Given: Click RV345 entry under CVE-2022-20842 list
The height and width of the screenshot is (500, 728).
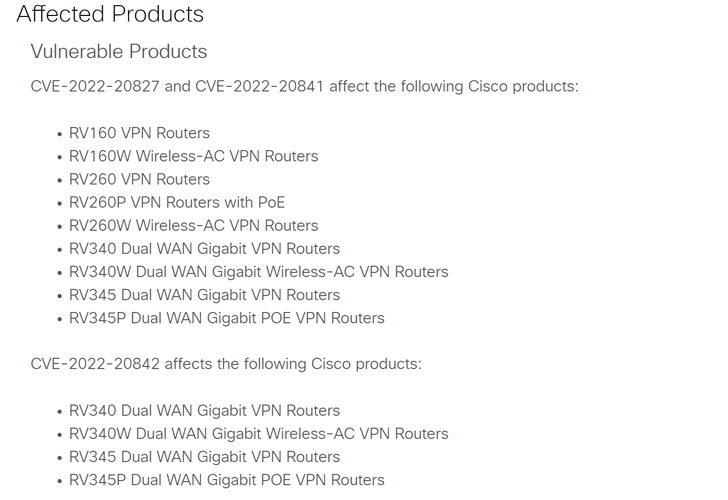Looking at the screenshot, I should coord(204,457).
